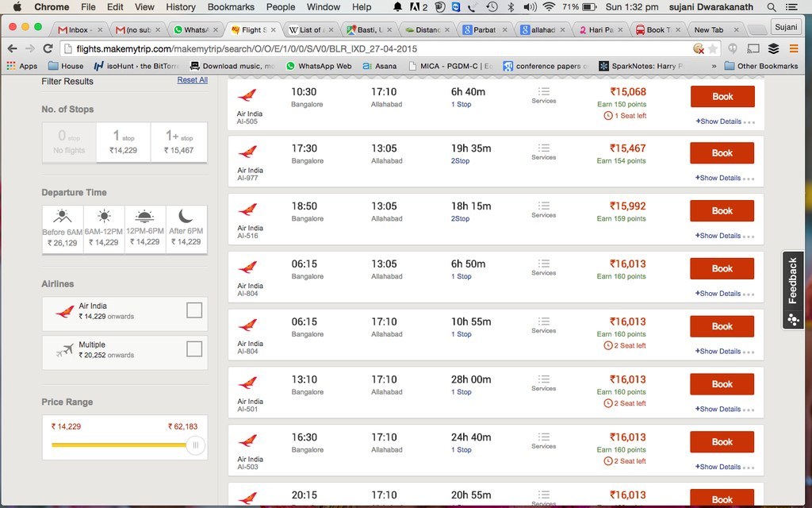
Task: Select the 0 stop filter
Action: tap(69, 143)
